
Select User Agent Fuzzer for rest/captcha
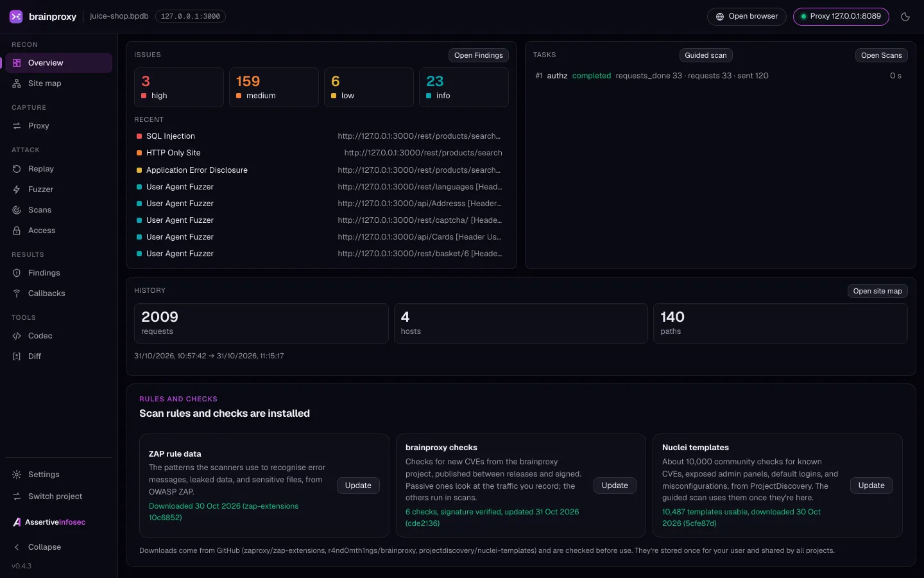click(x=321, y=220)
